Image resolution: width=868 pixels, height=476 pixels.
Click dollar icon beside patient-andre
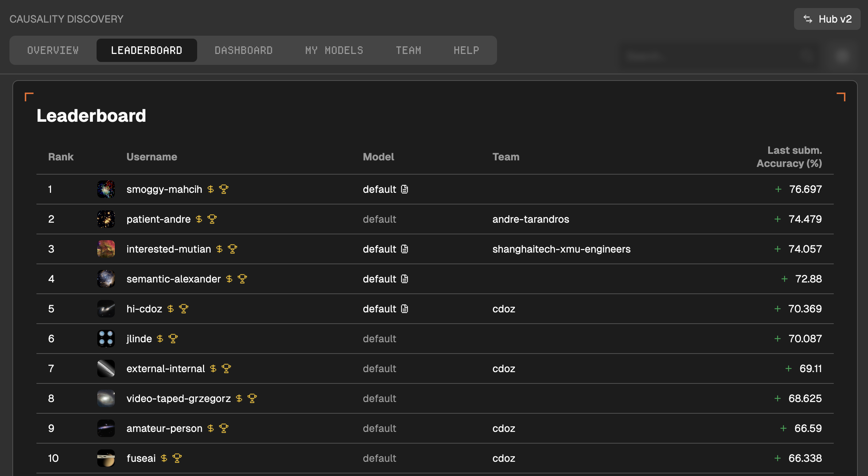tap(199, 219)
